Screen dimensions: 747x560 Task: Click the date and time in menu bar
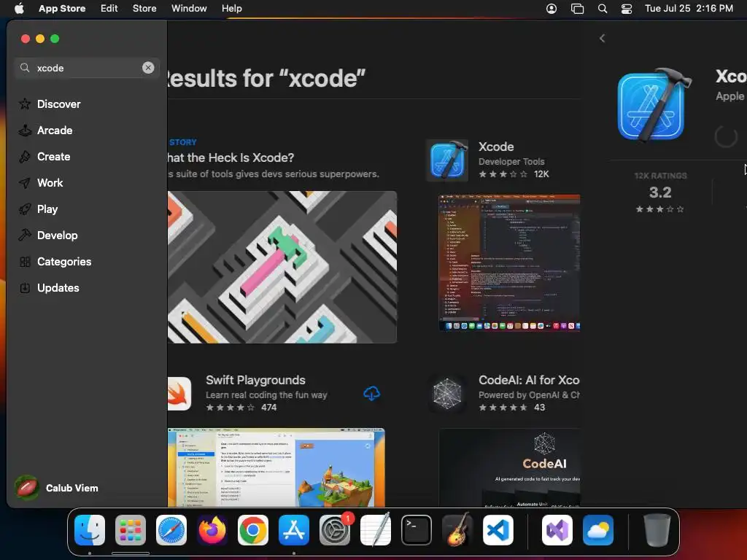coord(689,9)
